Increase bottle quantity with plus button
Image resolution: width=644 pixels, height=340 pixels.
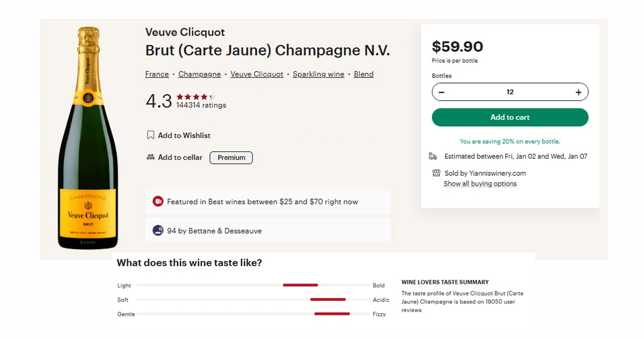coord(579,92)
